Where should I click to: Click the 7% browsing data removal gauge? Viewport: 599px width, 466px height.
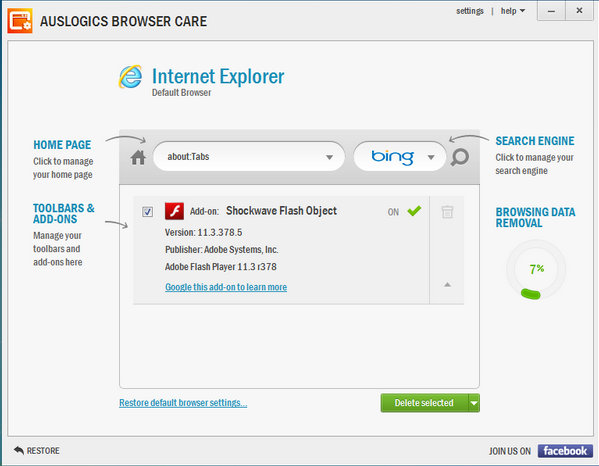point(536,270)
